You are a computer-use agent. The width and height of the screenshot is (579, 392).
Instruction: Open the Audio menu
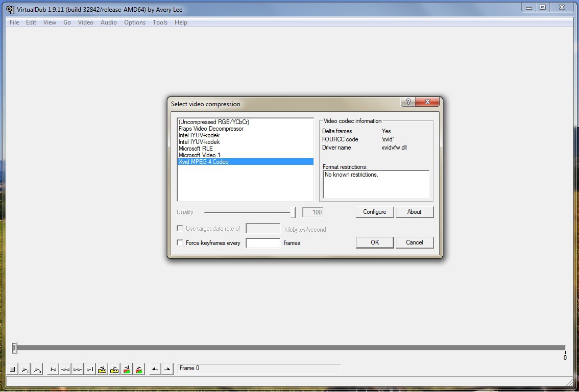(x=109, y=22)
